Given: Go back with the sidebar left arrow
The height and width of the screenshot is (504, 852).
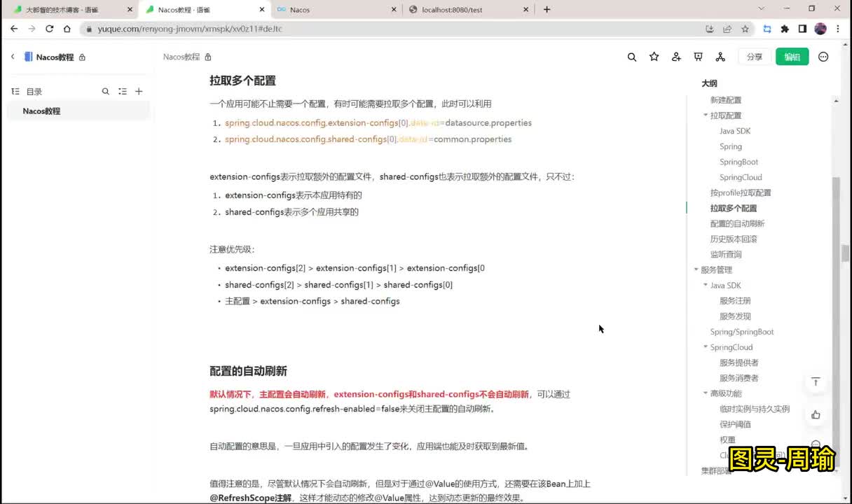Looking at the screenshot, I should [13, 57].
